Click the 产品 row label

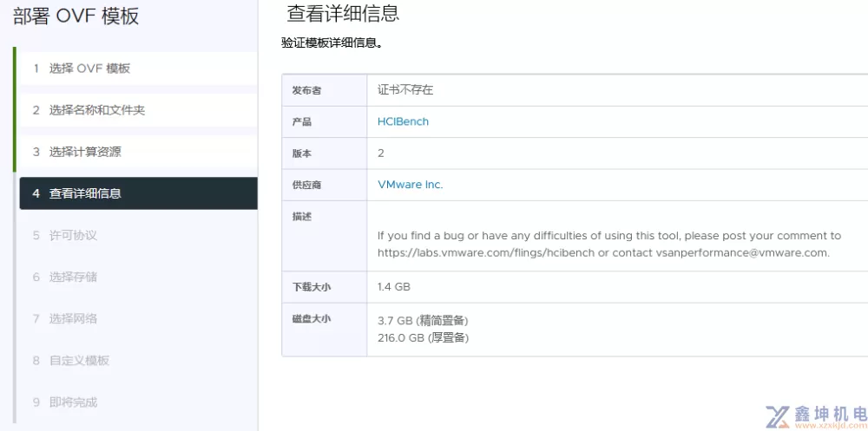point(302,121)
